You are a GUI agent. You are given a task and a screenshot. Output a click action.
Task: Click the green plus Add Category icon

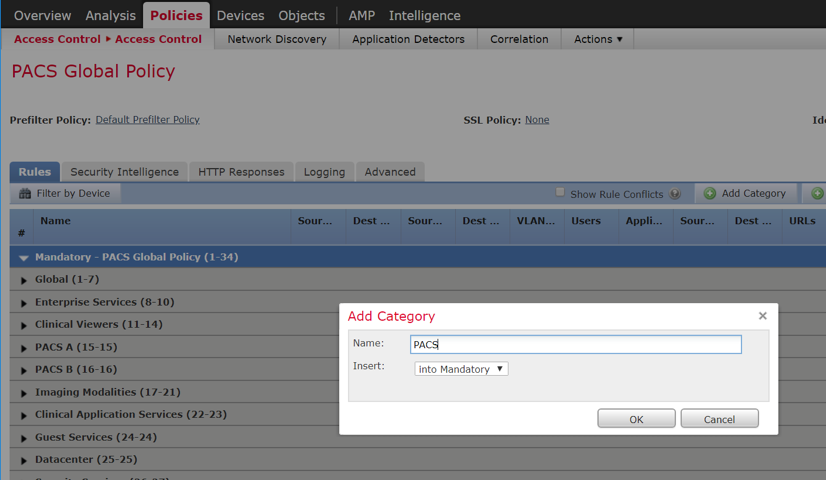point(710,193)
